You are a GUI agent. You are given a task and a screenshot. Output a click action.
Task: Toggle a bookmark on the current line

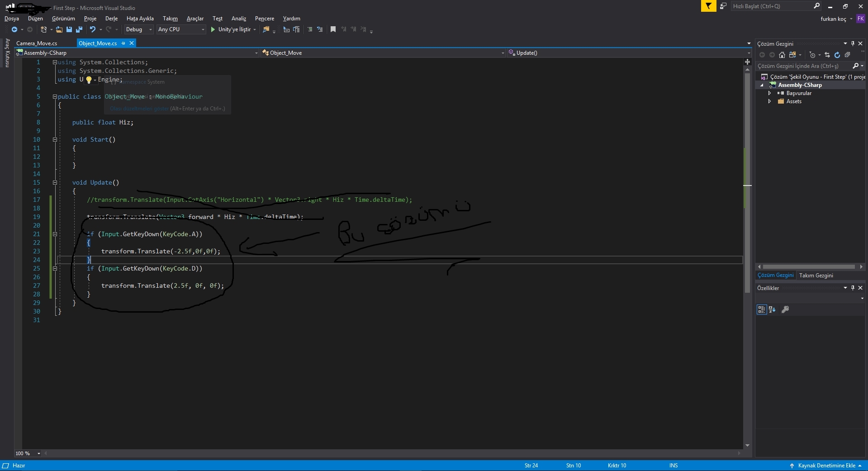click(x=333, y=29)
